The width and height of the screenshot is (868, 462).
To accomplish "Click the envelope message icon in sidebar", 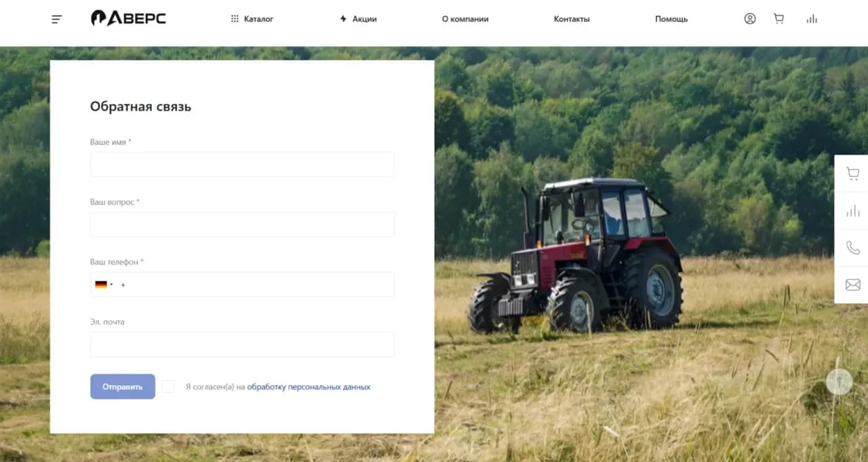I will (x=852, y=285).
